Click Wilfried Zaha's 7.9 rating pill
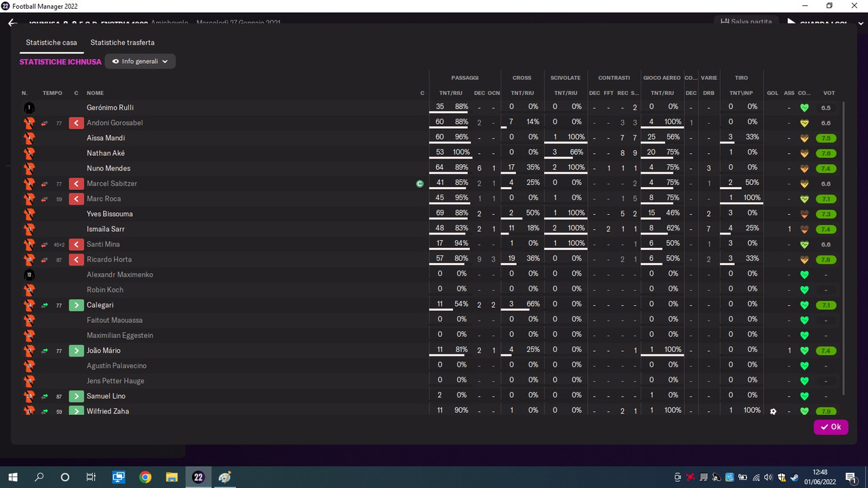The image size is (868, 488). pyautogui.click(x=826, y=411)
